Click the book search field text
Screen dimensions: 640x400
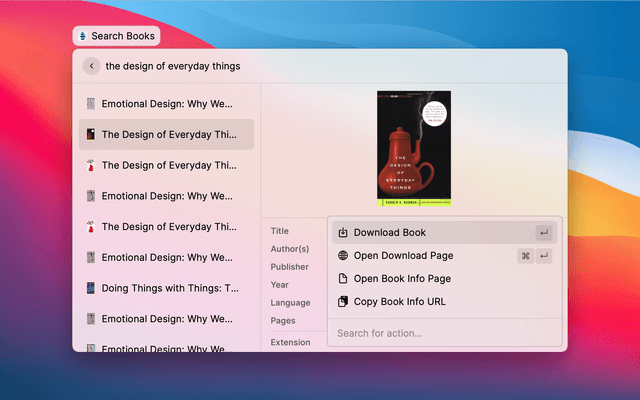coord(173,66)
